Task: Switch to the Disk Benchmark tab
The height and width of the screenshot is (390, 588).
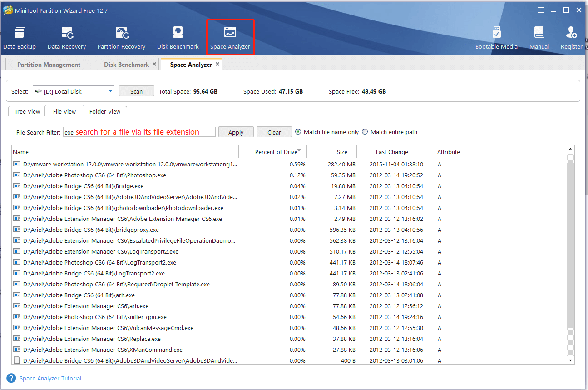Action: (x=126, y=65)
